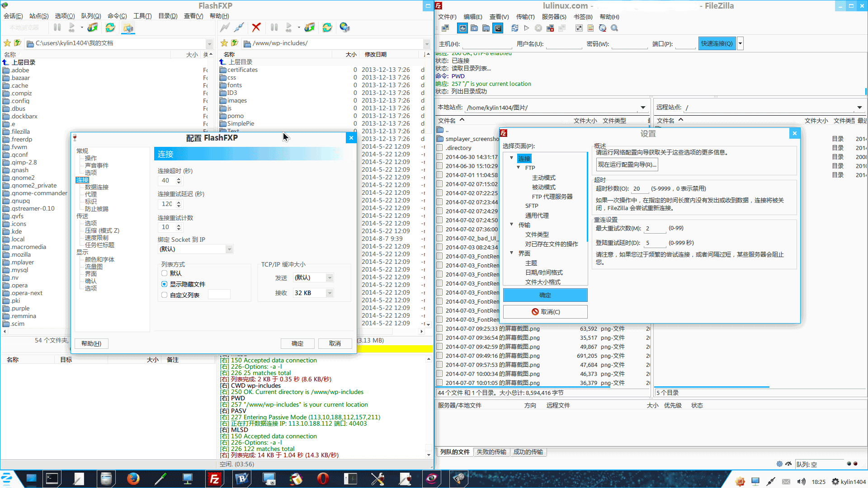
Task: Click FileZilla process queue play icon
Action: [x=527, y=28]
